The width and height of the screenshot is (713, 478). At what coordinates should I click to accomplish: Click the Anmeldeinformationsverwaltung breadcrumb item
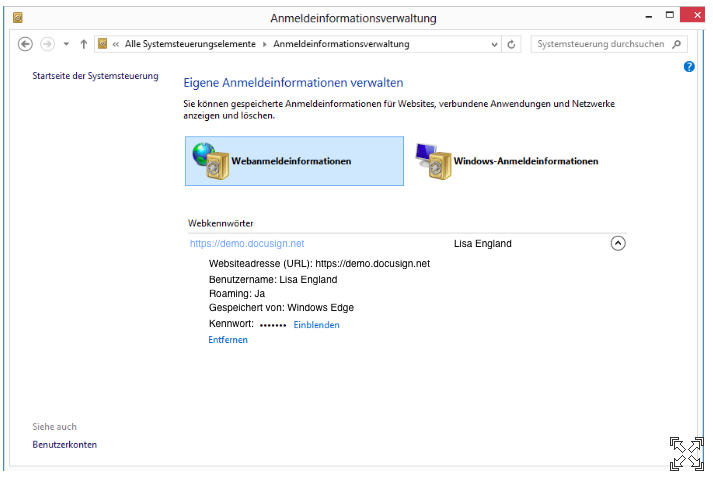tap(340, 44)
